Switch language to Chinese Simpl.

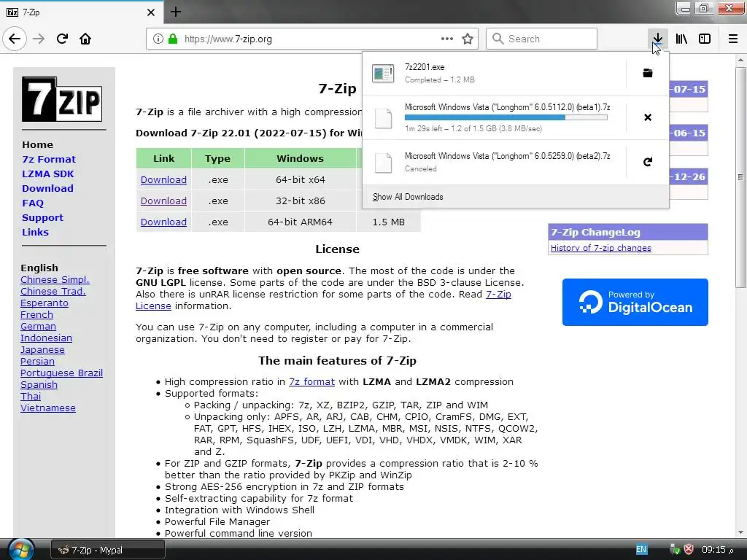(x=55, y=279)
